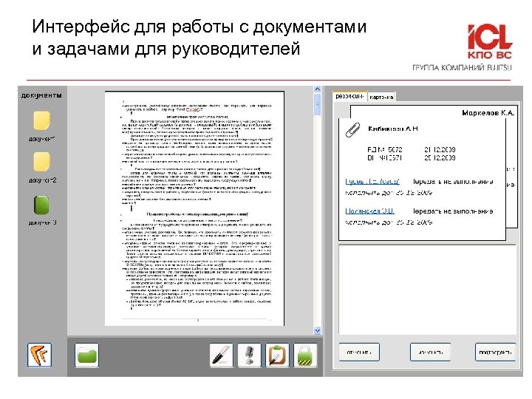Image resolution: width=532 pixels, height=399 pixels.
Task: Click the document scrollbar thumb
Action: 317,104
